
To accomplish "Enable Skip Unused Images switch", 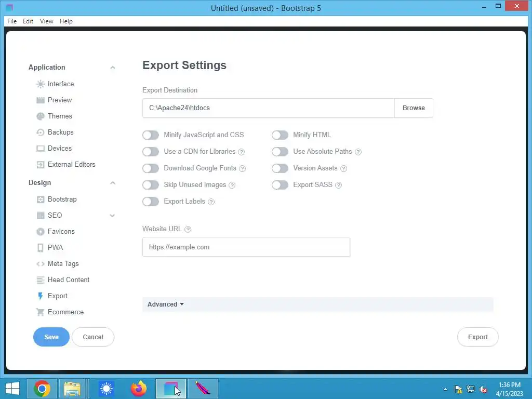I will (151, 185).
